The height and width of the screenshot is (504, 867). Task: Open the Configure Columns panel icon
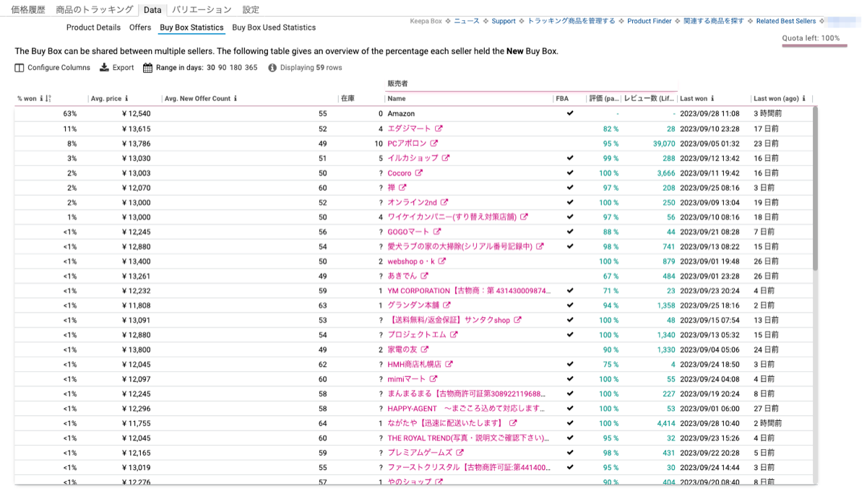[x=20, y=68]
